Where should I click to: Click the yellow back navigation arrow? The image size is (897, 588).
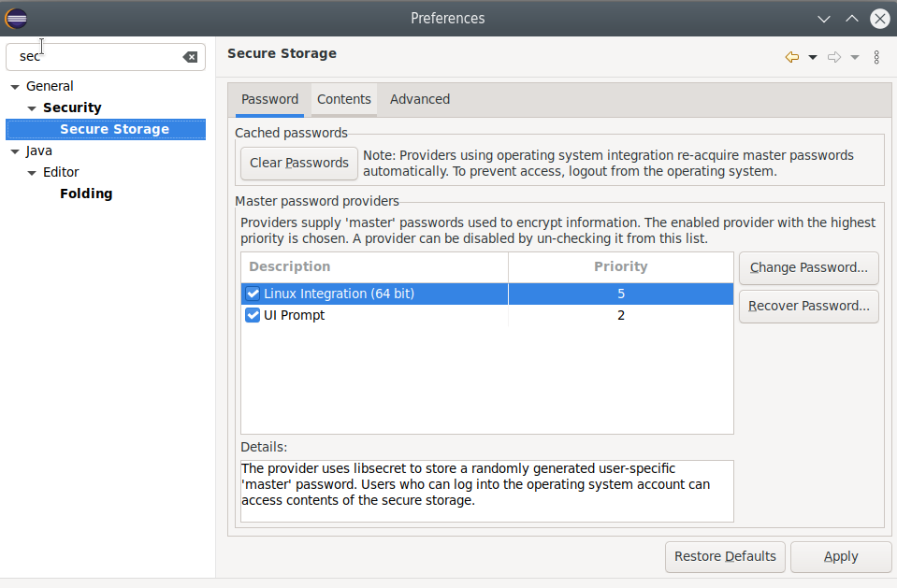(791, 57)
